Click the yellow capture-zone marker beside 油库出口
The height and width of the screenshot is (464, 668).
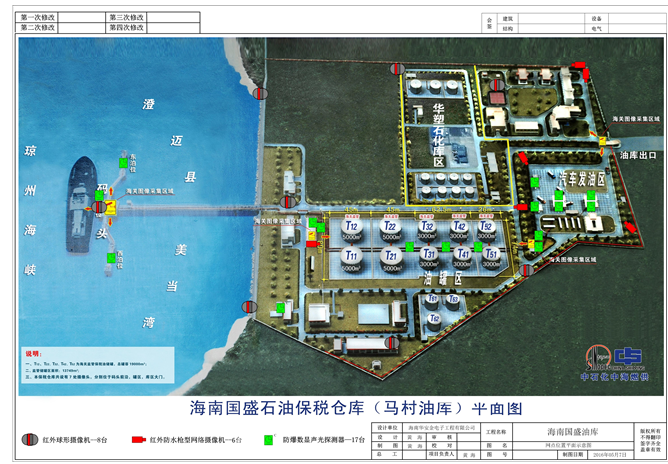(x=602, y=141)
